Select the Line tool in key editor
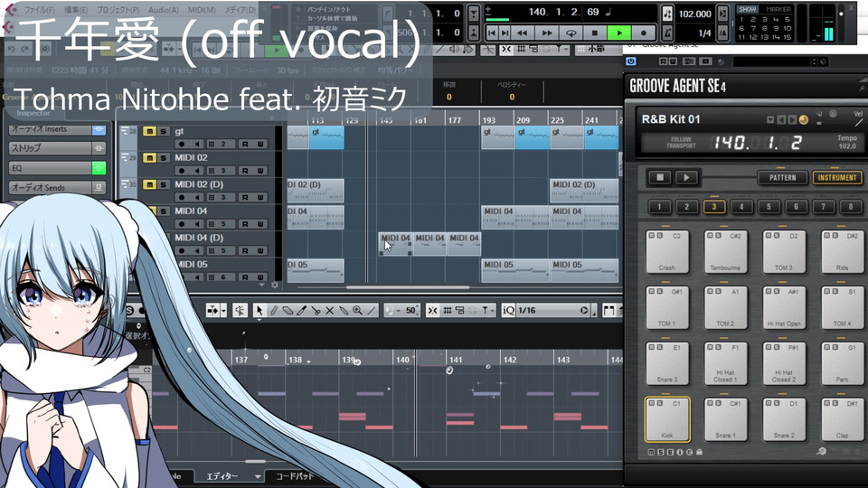The image size is (868, 488). click(x=372, y=310)
